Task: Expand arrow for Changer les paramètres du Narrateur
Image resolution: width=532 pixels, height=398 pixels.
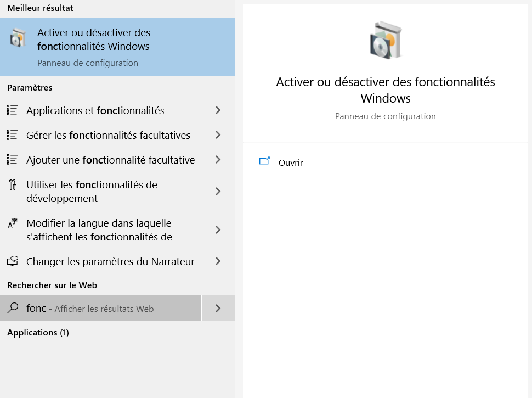Action: 218,261
